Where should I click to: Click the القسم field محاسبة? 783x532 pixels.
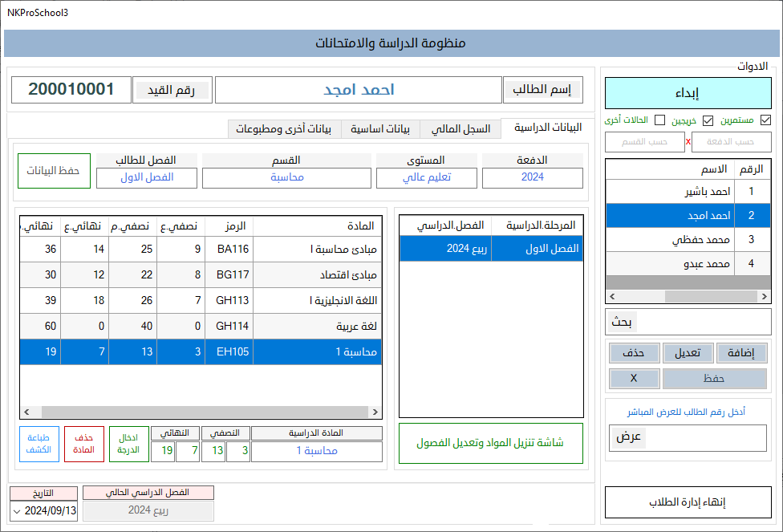pos(286,177)
